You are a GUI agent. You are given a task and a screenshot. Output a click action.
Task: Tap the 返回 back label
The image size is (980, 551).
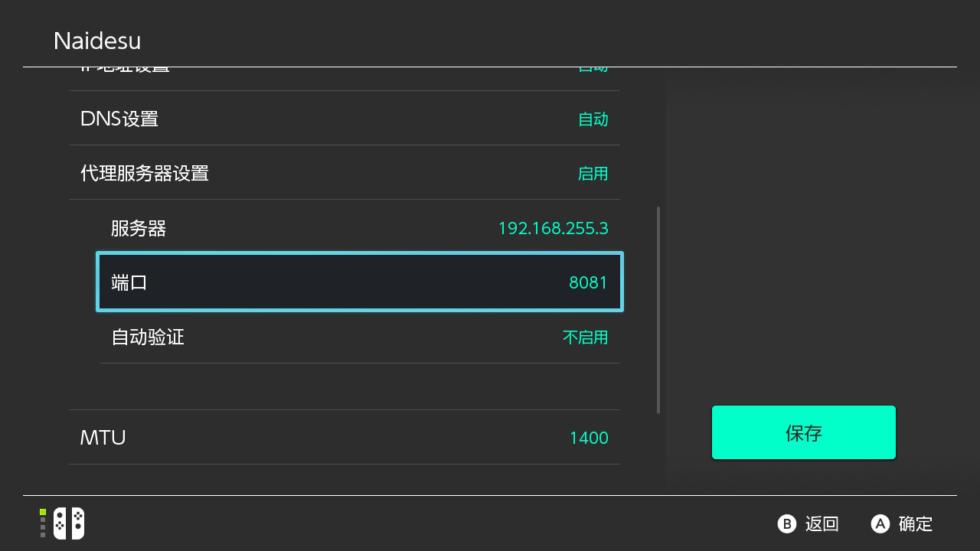pyautogui.click(x=822, y=524)
